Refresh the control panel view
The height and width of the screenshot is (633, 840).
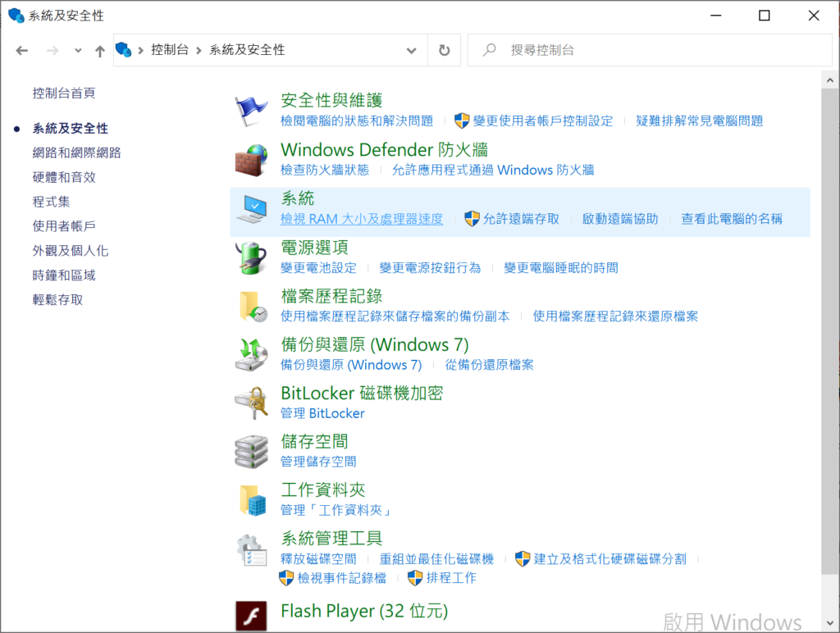click(444, 50)
